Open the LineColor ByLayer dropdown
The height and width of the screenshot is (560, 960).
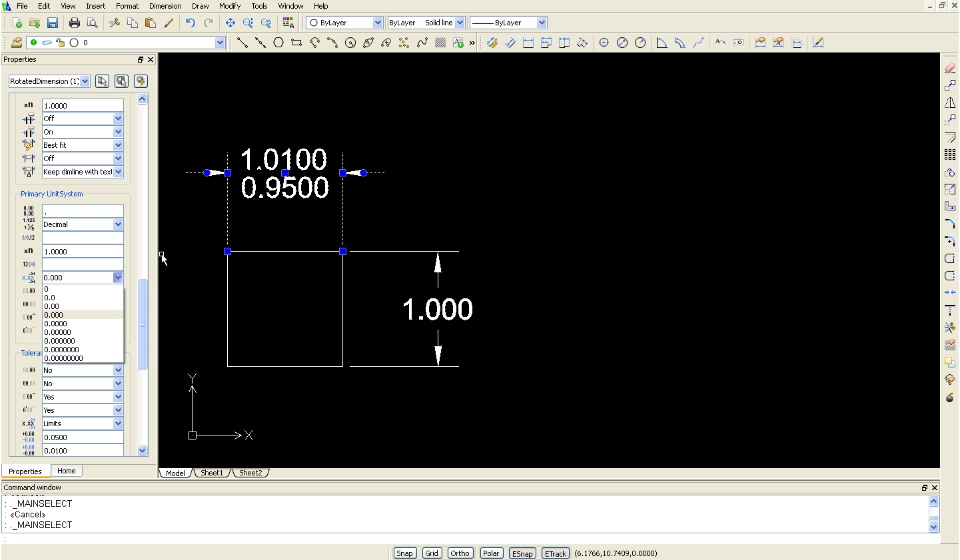(377, 23)
